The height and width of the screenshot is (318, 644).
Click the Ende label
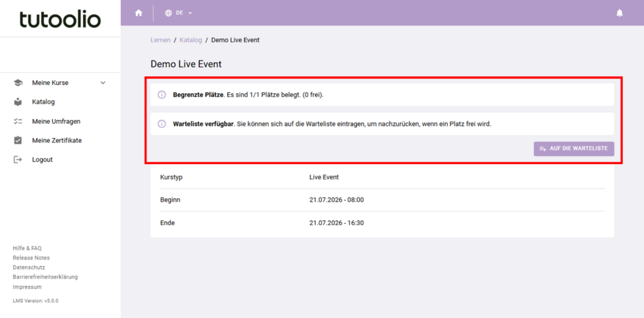coord(167,223)
